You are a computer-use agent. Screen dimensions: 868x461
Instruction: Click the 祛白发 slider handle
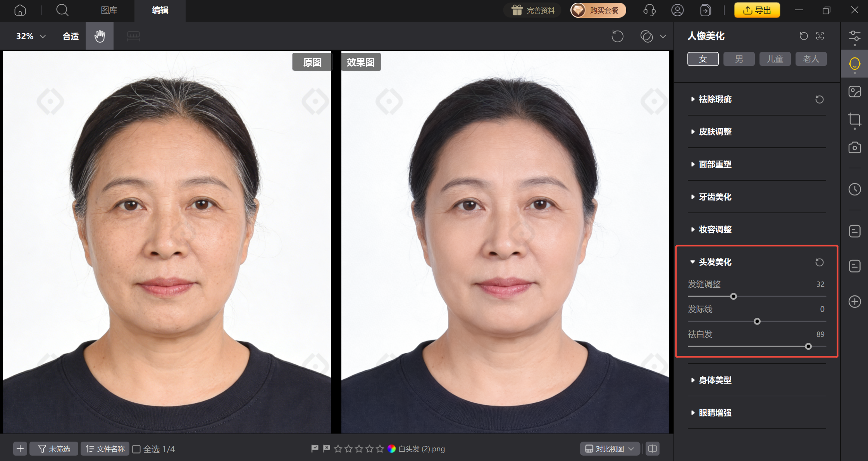coord(808,346)
